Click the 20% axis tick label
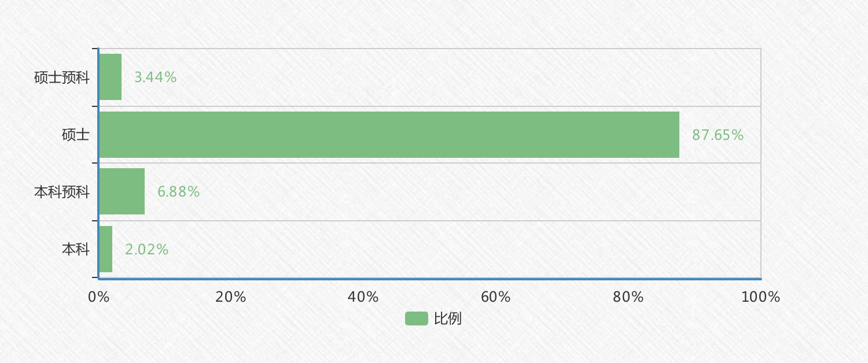Viewport: 868px width, 363px height. point(231,297)
